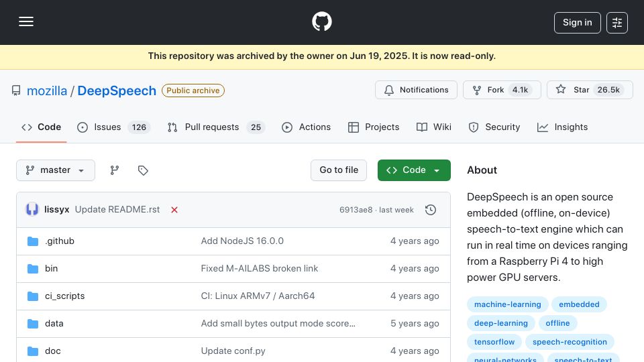
Task: Open the Fixed M-AILABS broken link commit
Action: point(259,268)
